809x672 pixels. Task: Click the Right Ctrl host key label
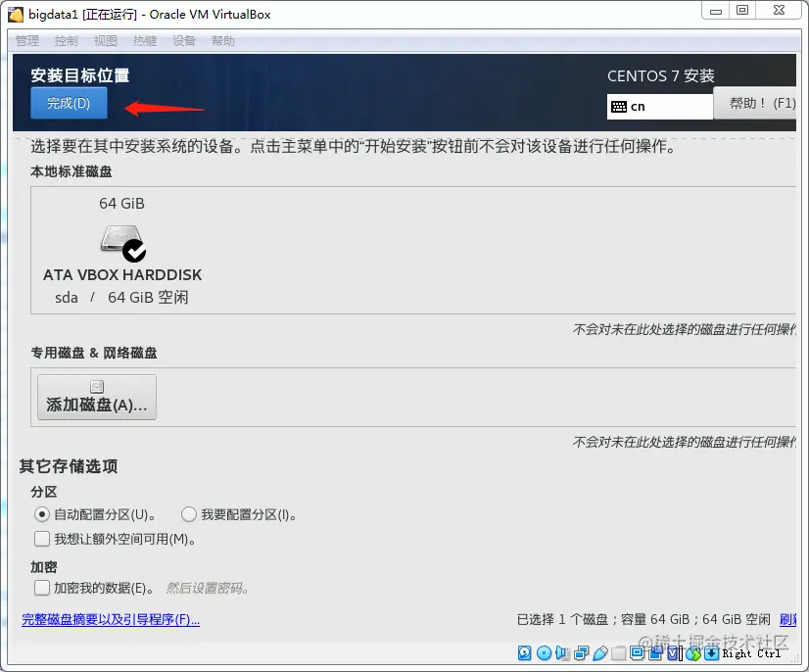751,653
